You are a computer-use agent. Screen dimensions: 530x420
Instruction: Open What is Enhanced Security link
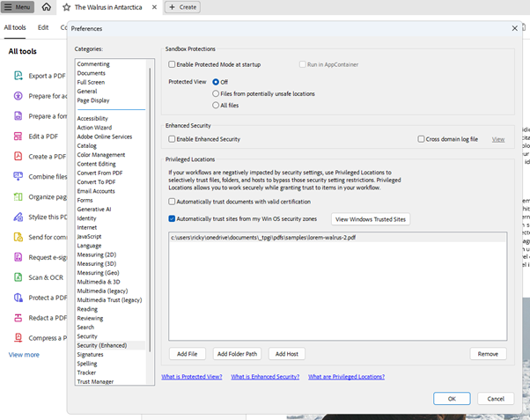(x=265, y=377)
